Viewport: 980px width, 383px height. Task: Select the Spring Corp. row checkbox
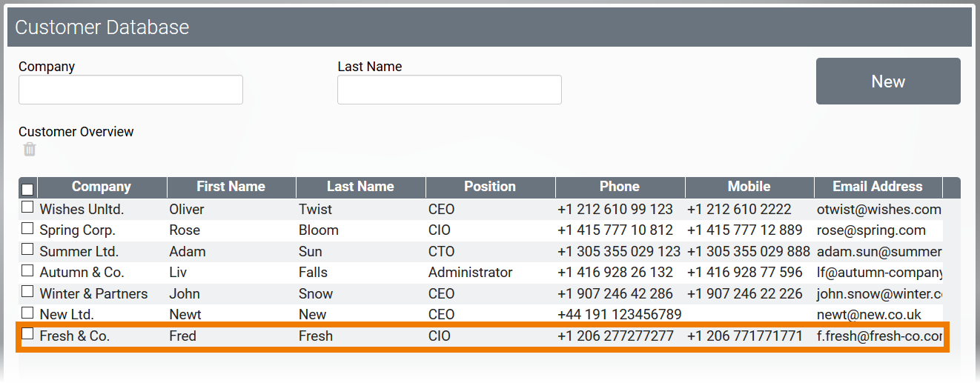[27, 228]
